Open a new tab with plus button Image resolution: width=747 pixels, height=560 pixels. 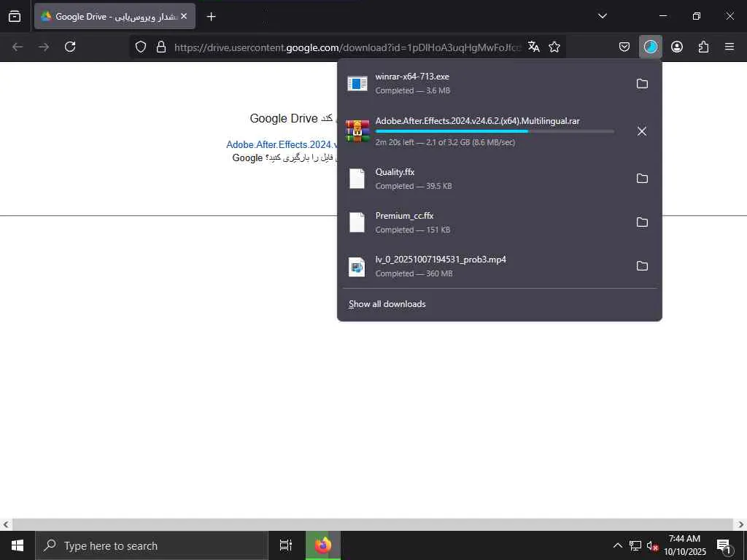[x=211, y=17]
